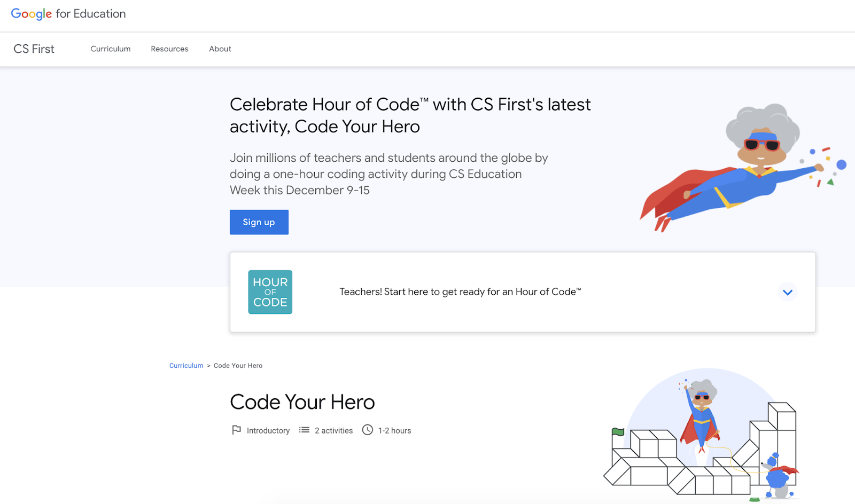Image resolution: width=855 pixels, height=504 pixels.
Task: Click the activities list icon
Action: (x=304, y=430)
